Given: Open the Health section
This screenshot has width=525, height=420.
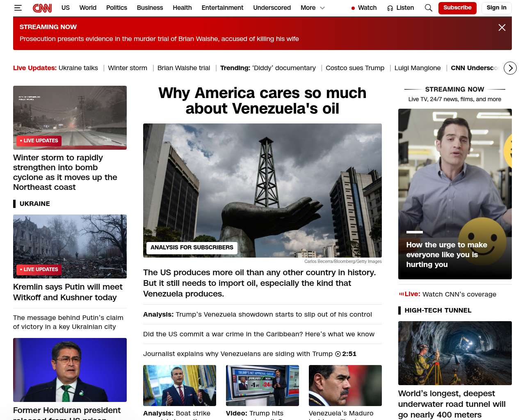Looking at the screenshot, I should (182, 8).
